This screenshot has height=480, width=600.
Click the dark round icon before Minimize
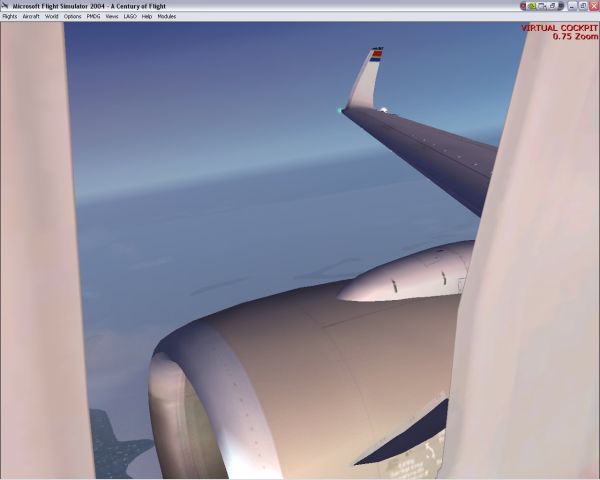(x=560, y=6)
